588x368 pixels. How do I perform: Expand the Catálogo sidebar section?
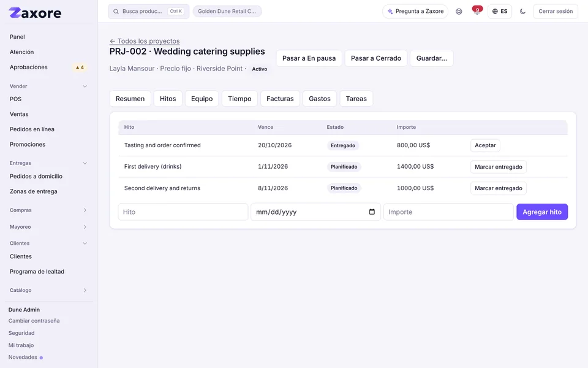click(48, 290)
